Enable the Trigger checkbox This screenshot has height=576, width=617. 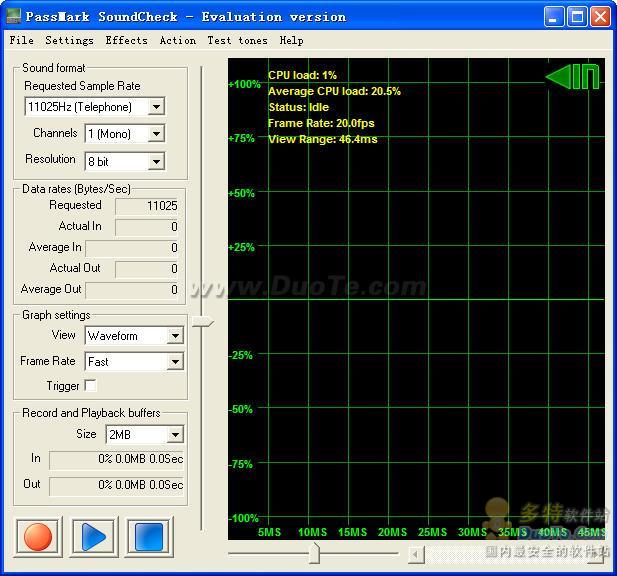pyautogui.click(x=91, y=385)
